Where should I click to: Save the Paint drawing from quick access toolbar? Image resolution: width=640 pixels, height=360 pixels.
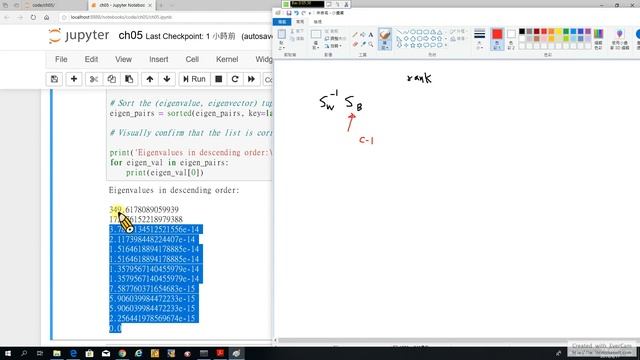point(289,13)
